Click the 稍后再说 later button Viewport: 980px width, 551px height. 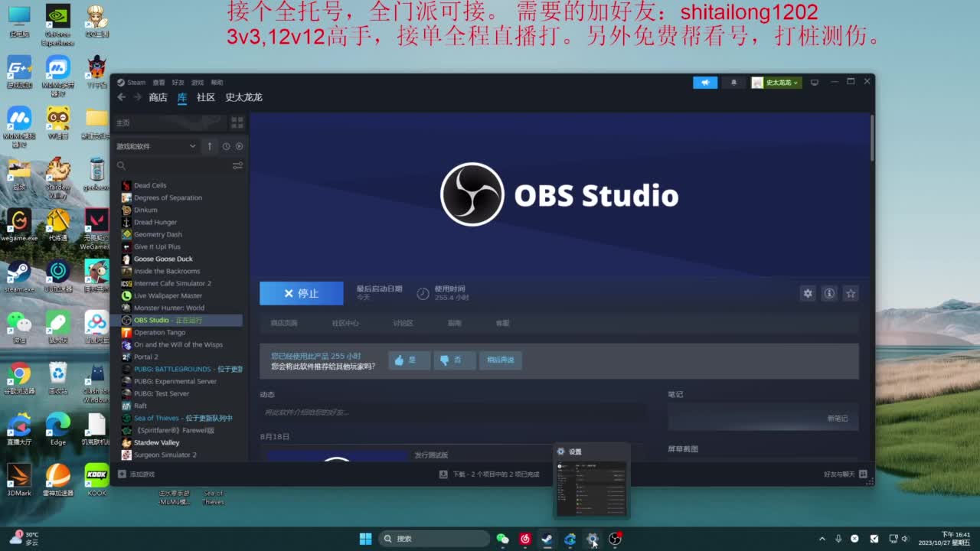pos(501,360)
